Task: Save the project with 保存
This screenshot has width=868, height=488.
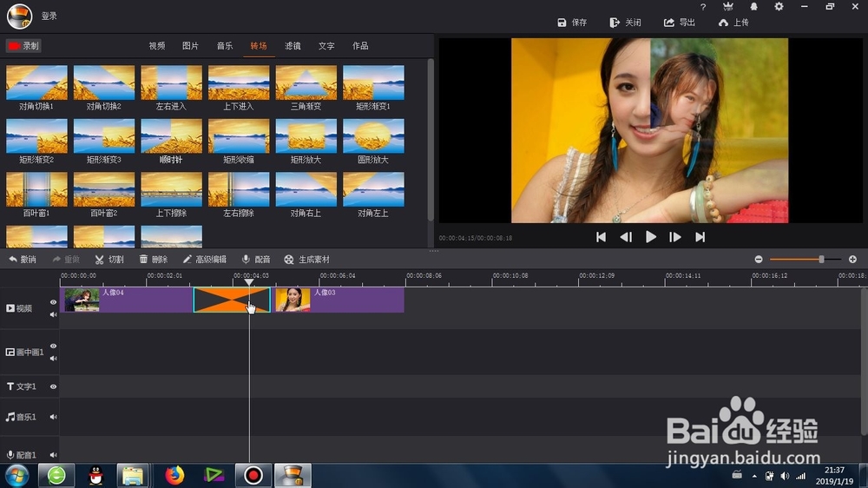Action: tap(572, 23)
